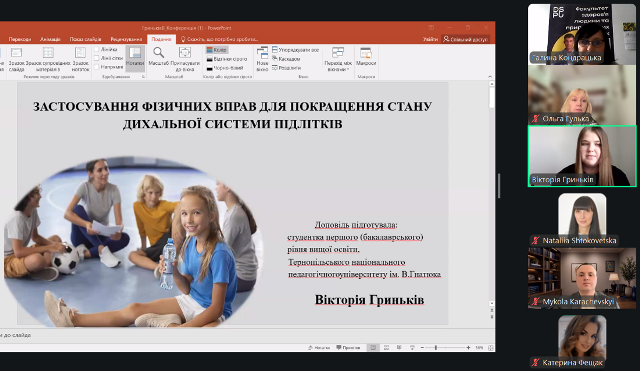
Task: Switch to the Переходи ribbon tab
Action: pos(20,39)
